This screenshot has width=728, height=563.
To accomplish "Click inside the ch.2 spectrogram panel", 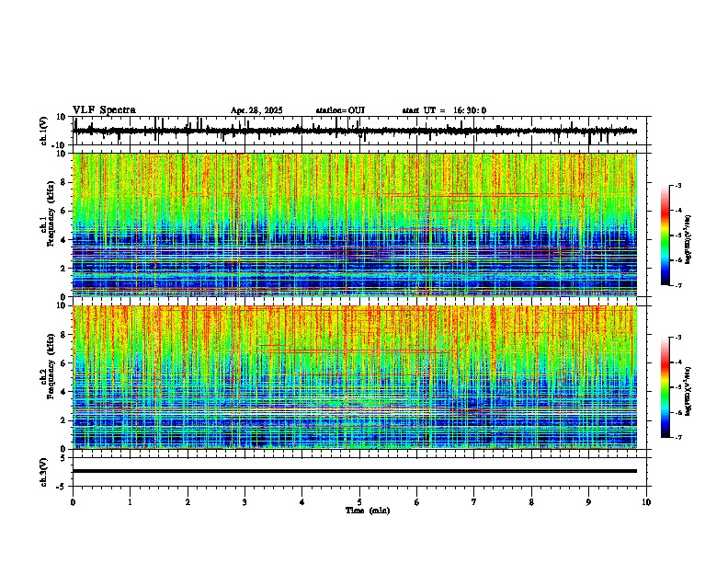I will 355,377.
